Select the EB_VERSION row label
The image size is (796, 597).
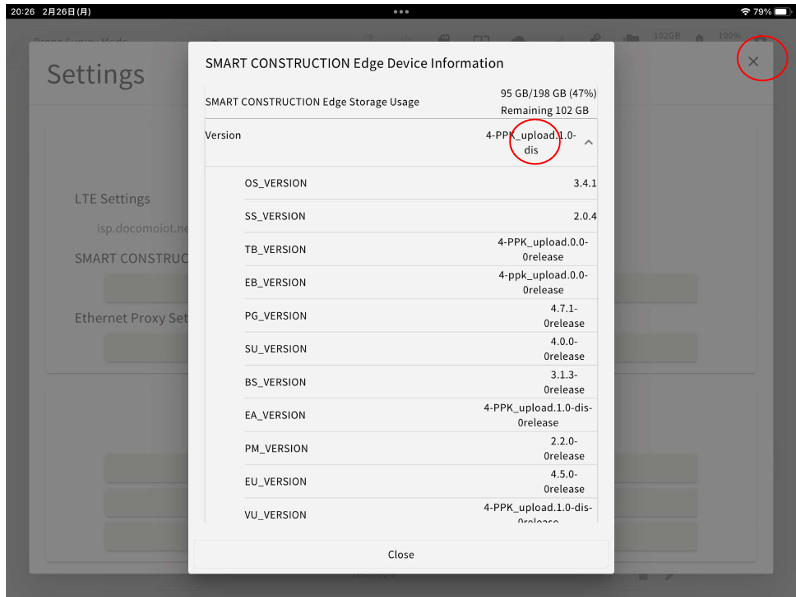tap(275, 283)
